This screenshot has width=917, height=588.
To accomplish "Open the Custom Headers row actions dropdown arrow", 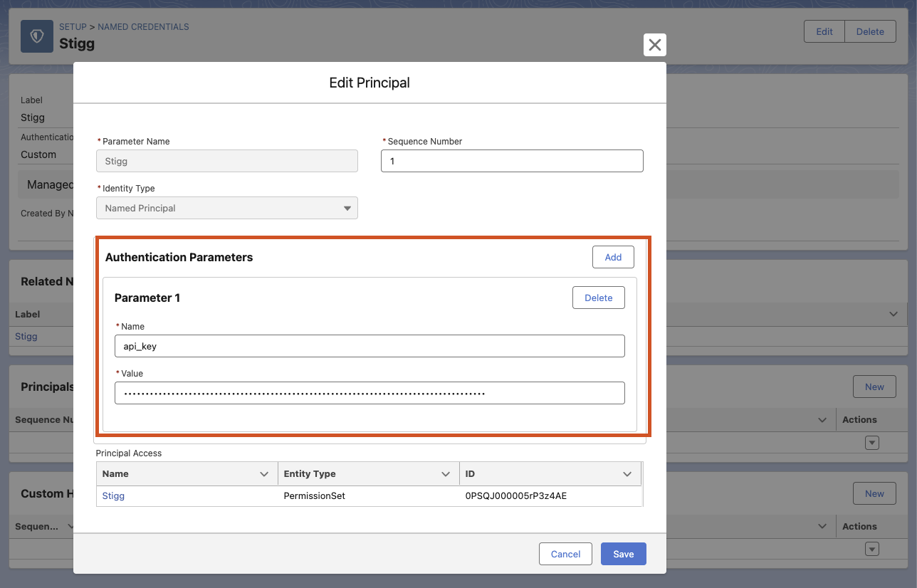I will (872, 549).
